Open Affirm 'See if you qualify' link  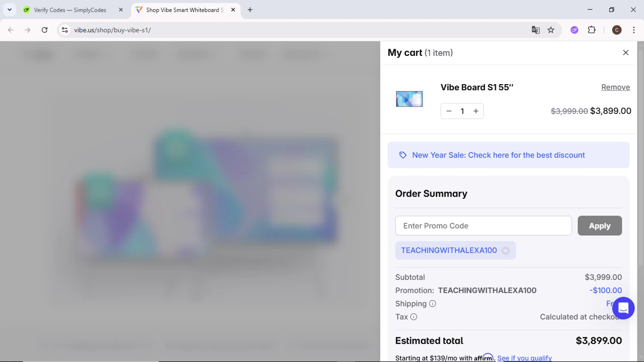click(524, 358)
